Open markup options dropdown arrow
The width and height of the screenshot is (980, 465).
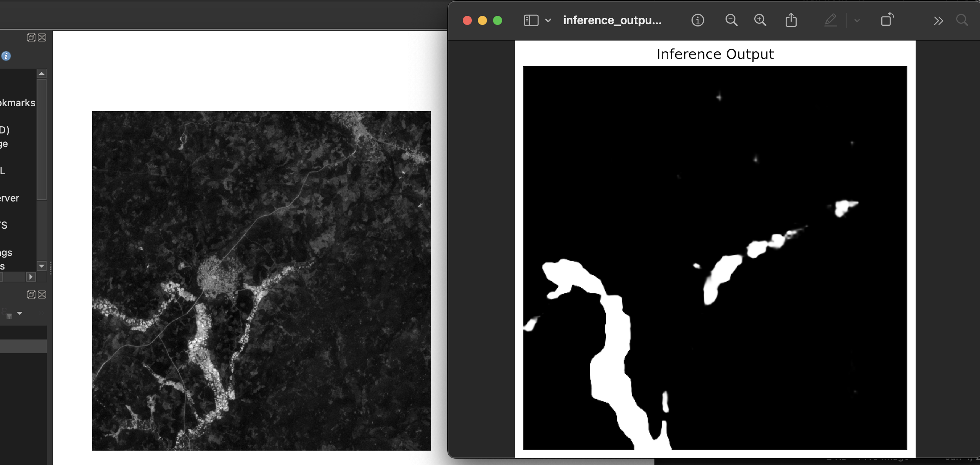857,20
